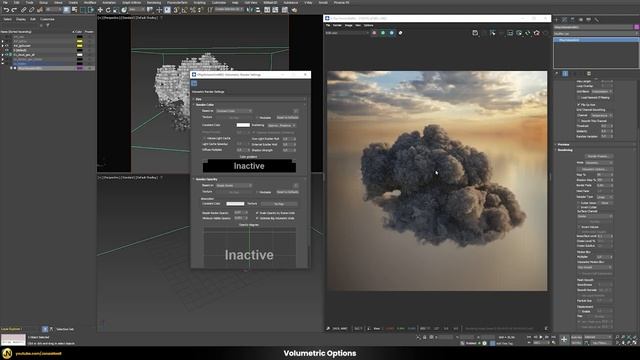Open the Scattering mode dropdown
The height and width of the screenshot is (360, 640).
coord(281,125)
